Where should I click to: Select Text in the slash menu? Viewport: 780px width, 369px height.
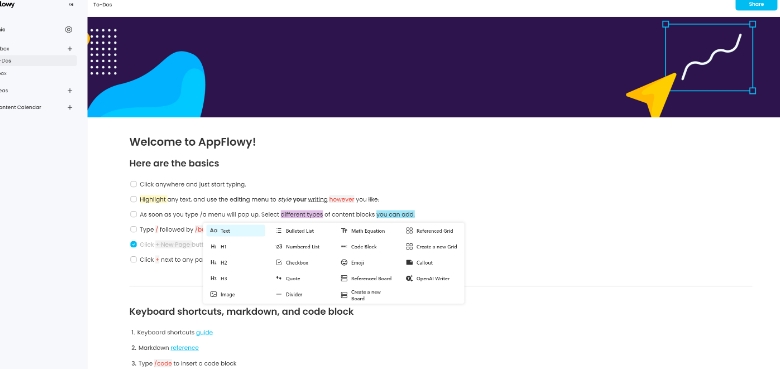point(236,231)
